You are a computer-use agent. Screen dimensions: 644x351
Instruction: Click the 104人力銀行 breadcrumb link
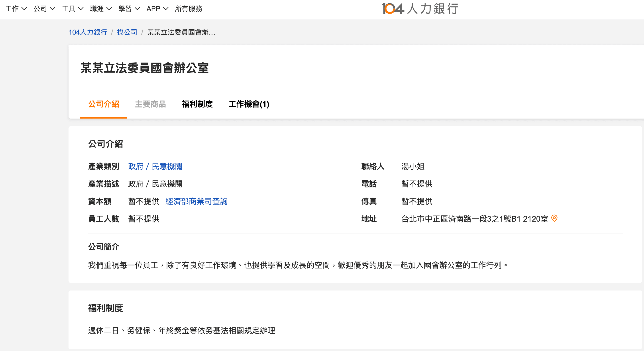(88, 32)
